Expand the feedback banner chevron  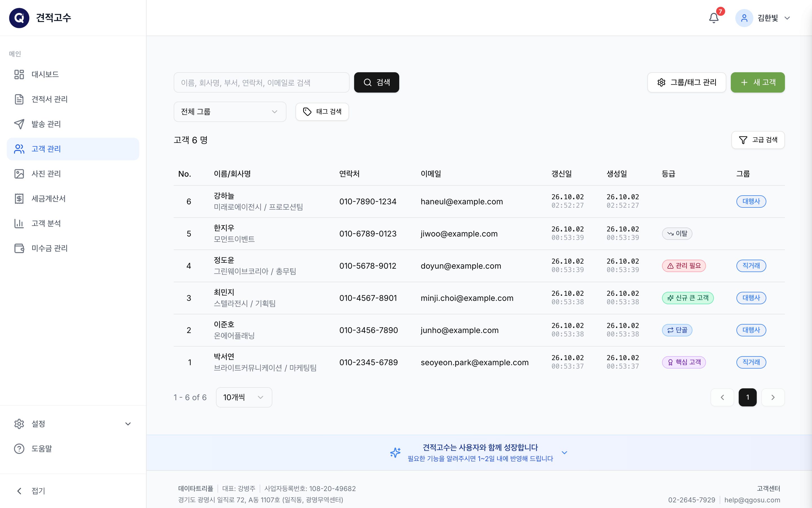[564, 453]
